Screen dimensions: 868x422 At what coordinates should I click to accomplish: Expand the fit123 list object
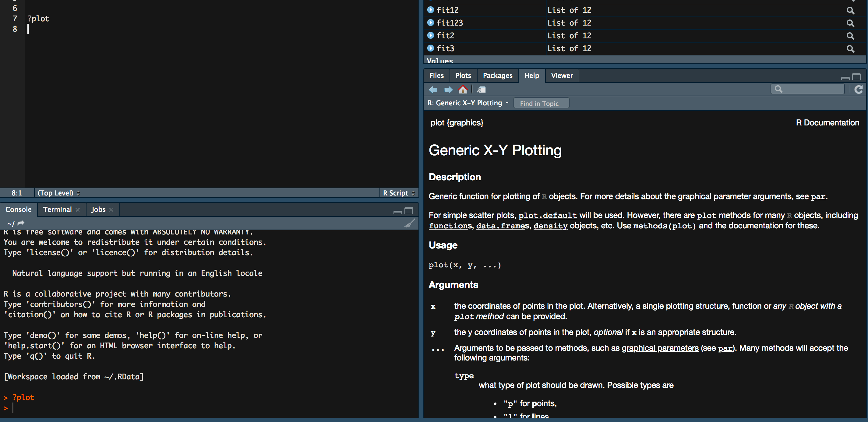[x=431, y=23]
